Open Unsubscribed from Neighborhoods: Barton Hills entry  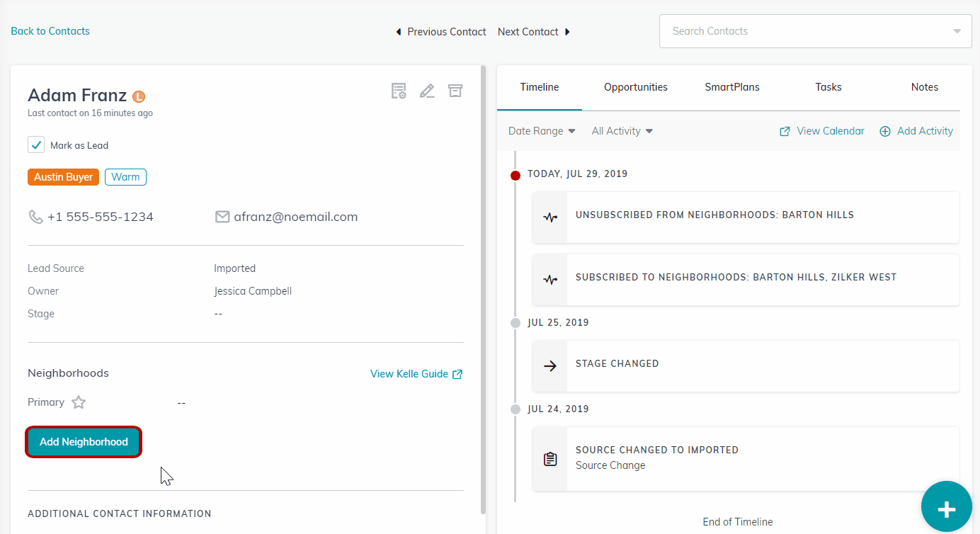coord(746,217)
